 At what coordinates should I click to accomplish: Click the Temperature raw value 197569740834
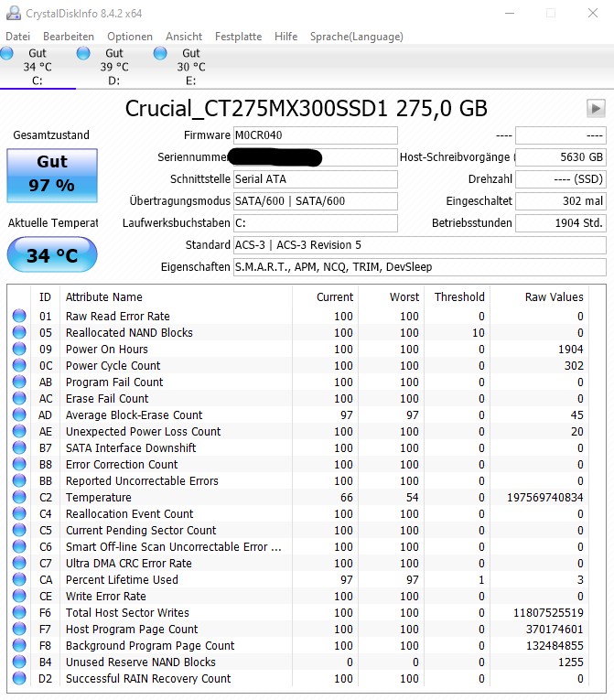point(544,498)
